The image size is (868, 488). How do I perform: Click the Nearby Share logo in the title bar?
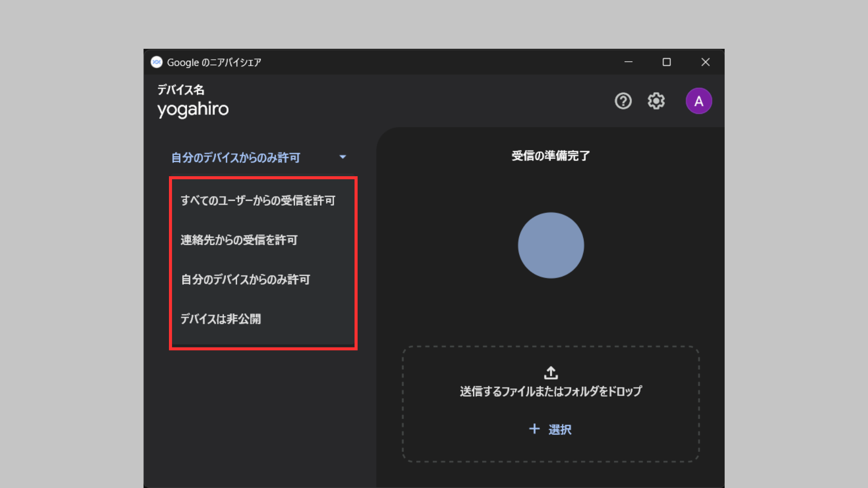157,62
